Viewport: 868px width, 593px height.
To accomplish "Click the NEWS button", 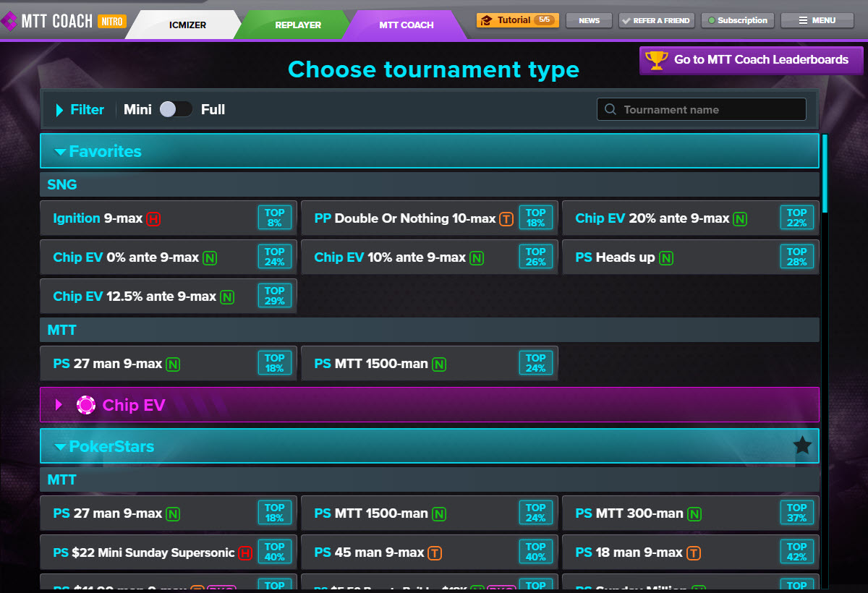I will pyautogui.click(x=589, y=20).
